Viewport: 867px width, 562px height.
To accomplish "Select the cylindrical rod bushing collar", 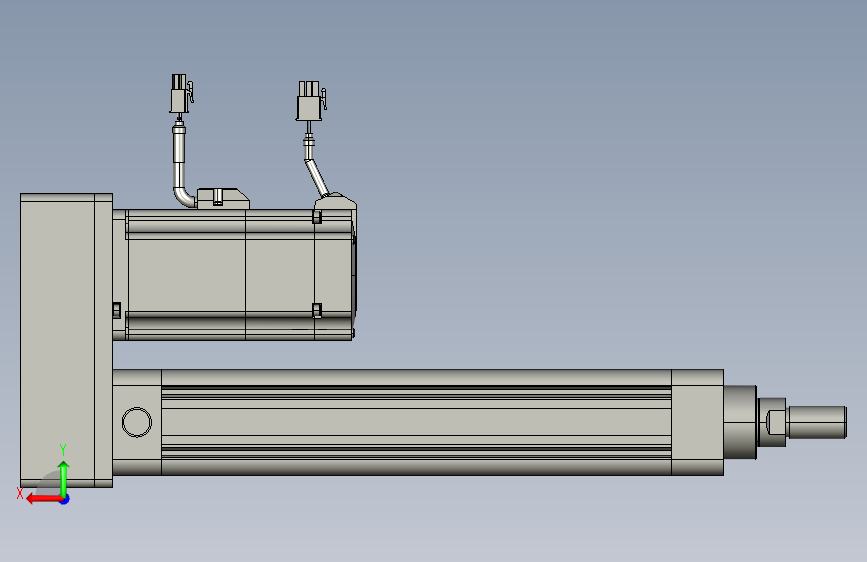I will [x=740, y=422].
